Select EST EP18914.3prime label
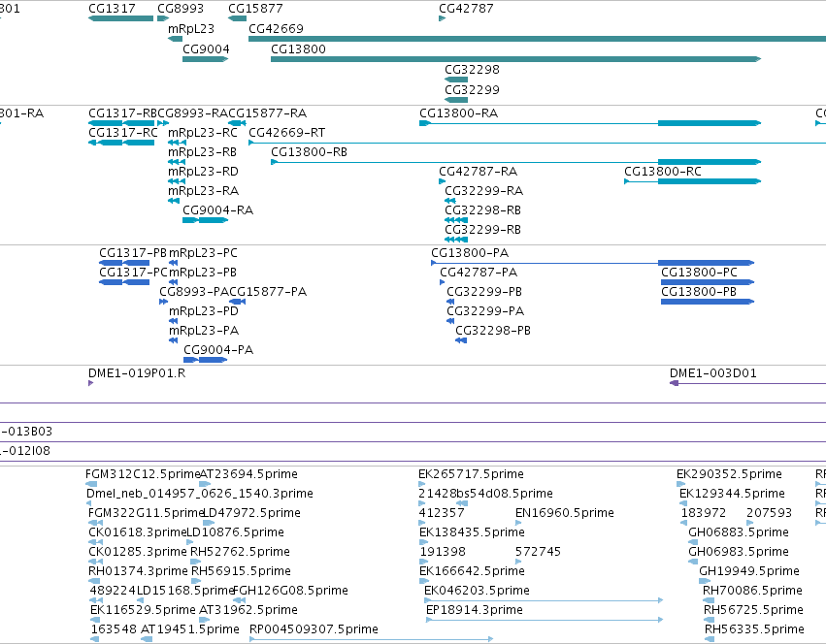The image size is (826, 644). [474, 610]
